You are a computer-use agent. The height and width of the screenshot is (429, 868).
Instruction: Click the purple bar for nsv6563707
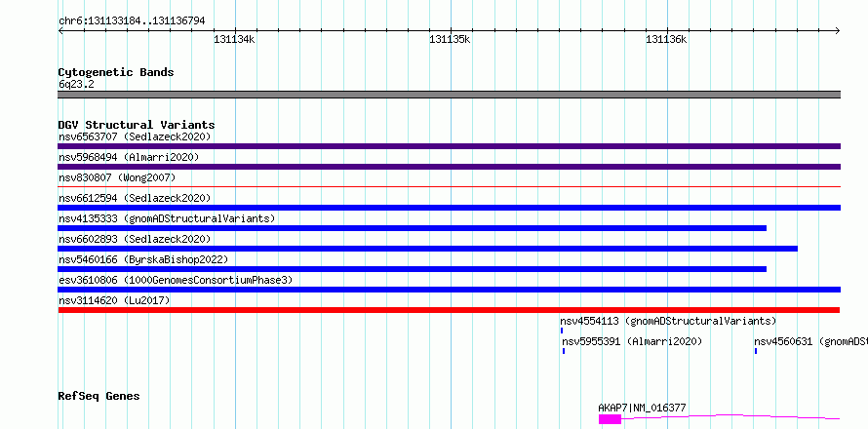pos(449,146)
